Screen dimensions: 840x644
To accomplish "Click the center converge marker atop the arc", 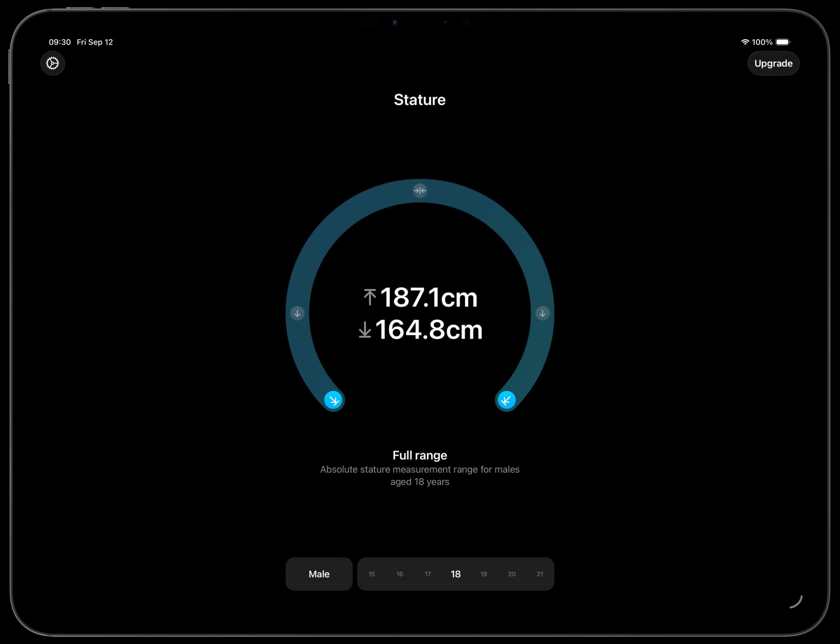I will (420, 190).
